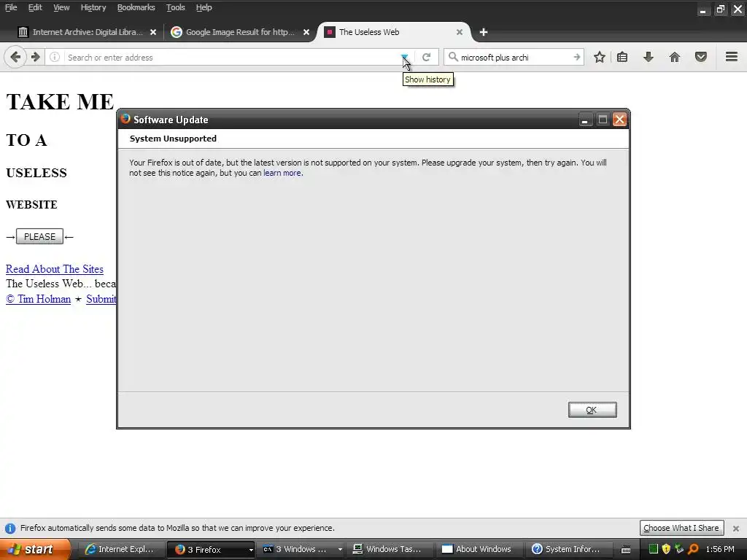Open the Bookmarks menu
This screenshot has height=560, width=747.
(x=136, y=7)
